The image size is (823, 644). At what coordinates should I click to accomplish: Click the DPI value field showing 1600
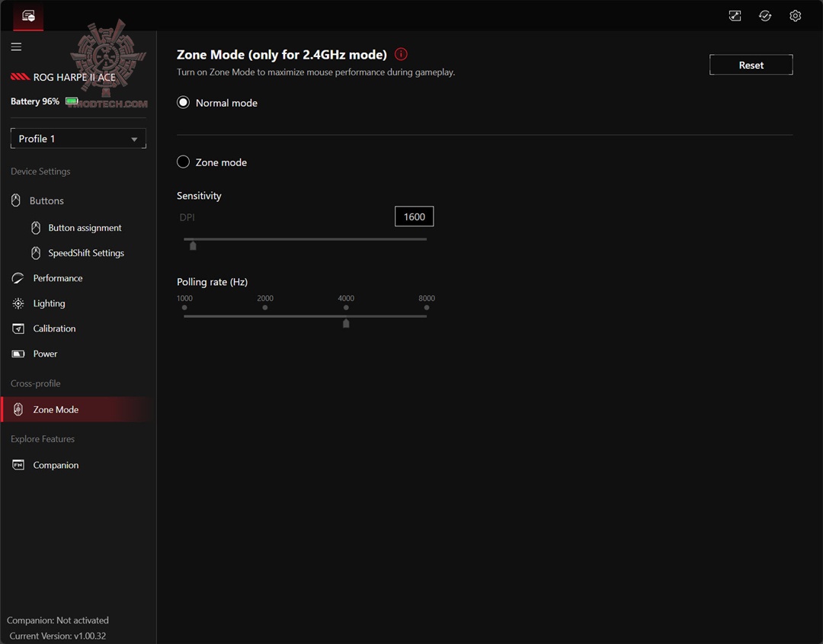414,216
